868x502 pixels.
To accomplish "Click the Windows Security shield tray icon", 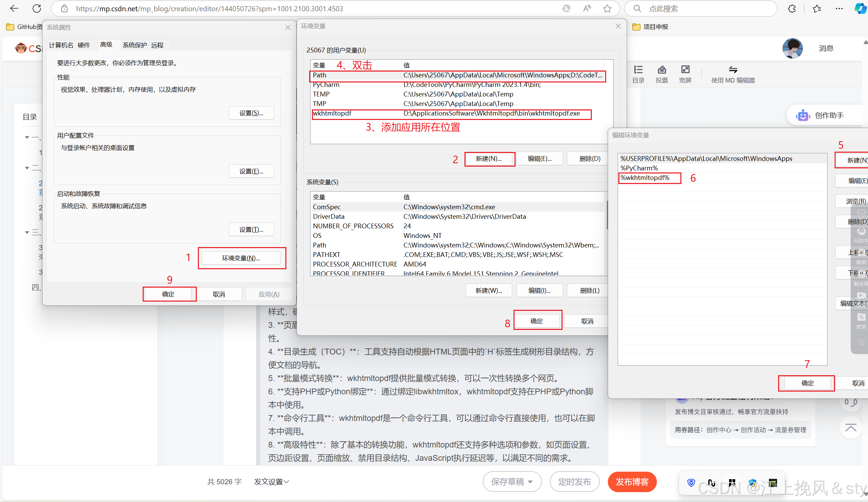I will (x=752, y=483).
